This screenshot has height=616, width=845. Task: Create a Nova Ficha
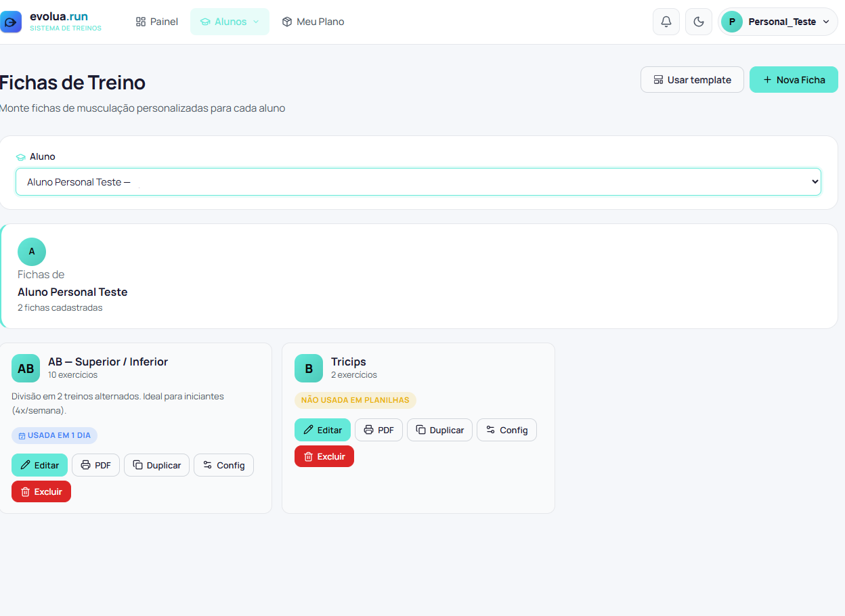(794, 80)
